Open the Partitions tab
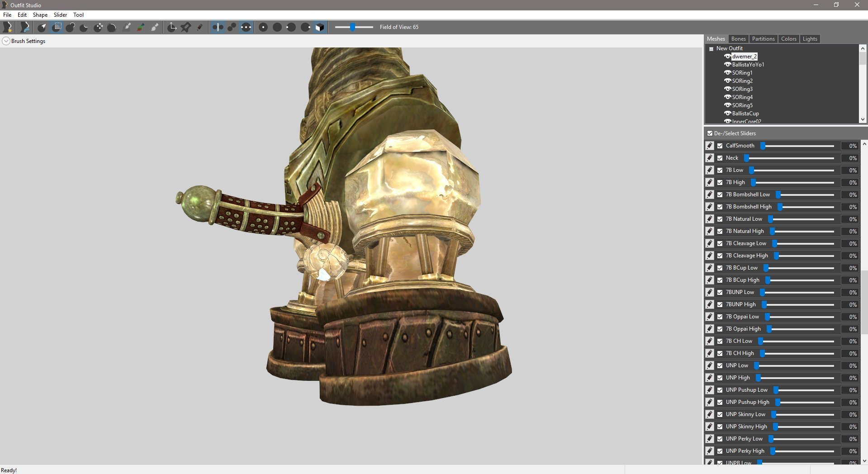 click(x=763, y=39)
